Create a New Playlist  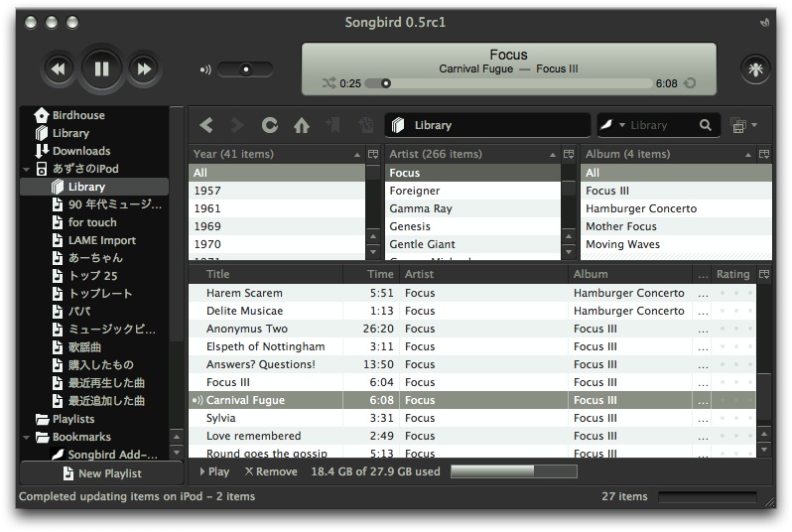pyautogui.click(x=101, y=473)
